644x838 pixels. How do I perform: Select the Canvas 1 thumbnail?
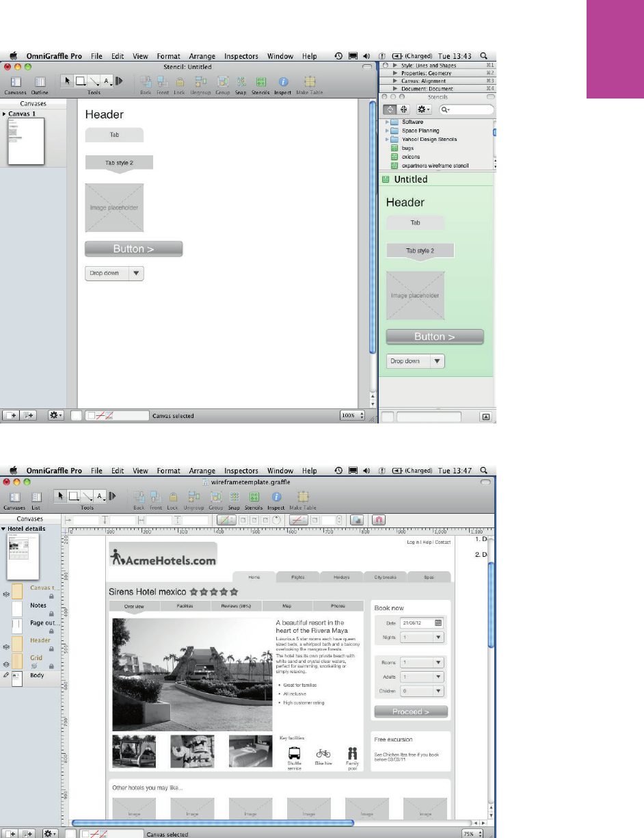[26, 141]
